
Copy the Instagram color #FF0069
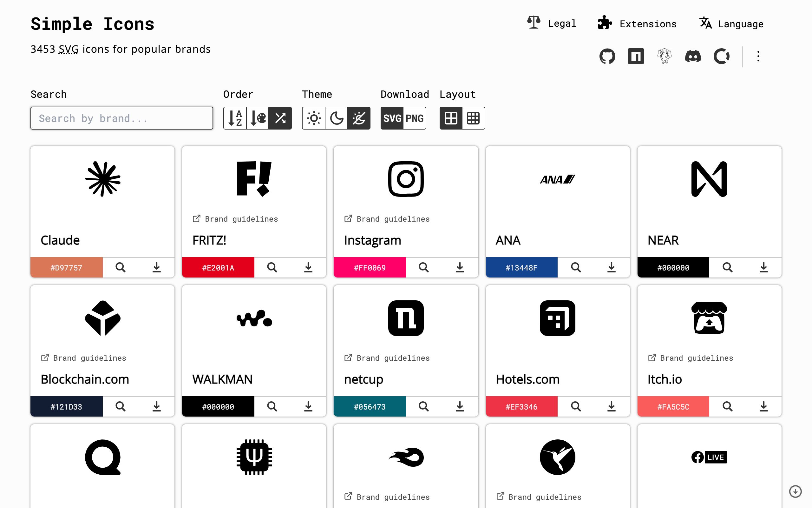coord(370,267)
